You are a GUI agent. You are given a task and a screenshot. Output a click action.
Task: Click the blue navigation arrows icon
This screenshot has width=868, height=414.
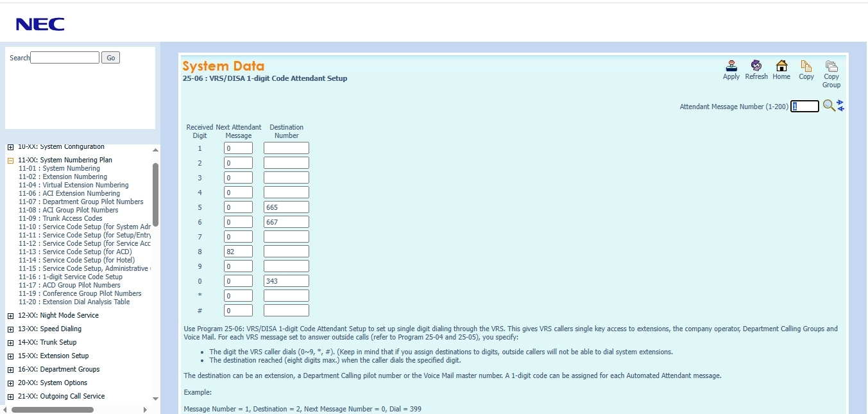click(840, 106)
